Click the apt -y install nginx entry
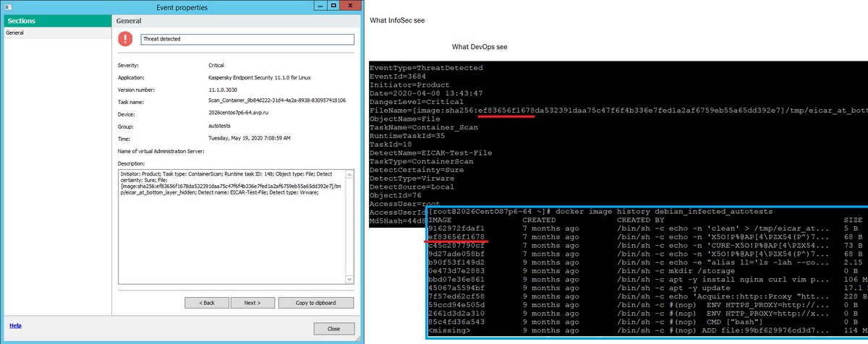 724,279
